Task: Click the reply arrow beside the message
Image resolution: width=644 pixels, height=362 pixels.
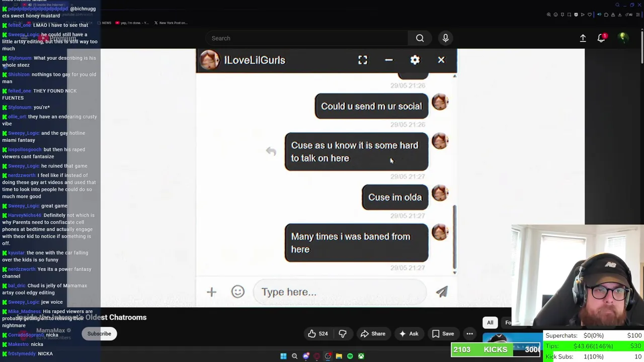Action: (271, 151)
